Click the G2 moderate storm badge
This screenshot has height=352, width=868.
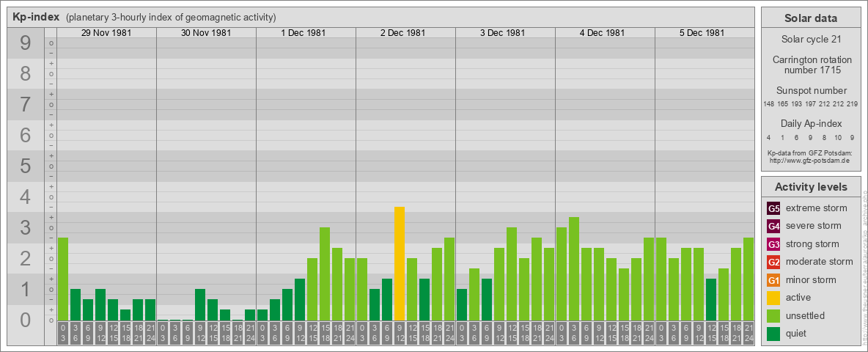coord(773,262)
